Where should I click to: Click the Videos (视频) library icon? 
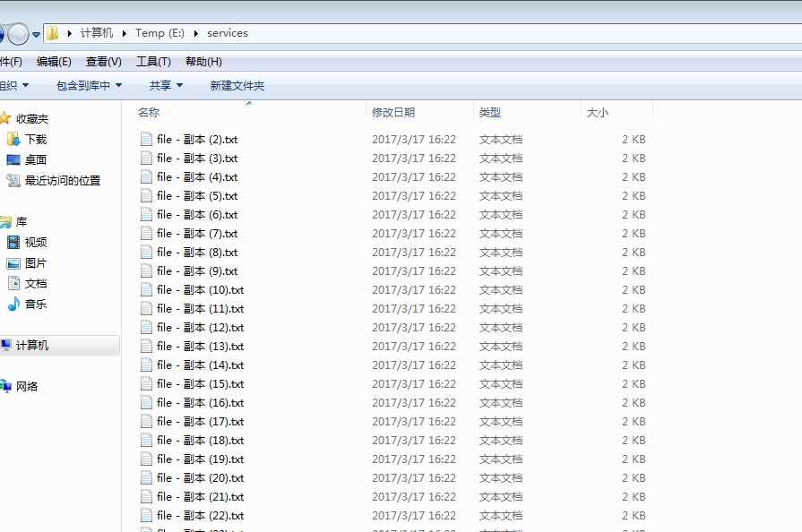point(13,243)
